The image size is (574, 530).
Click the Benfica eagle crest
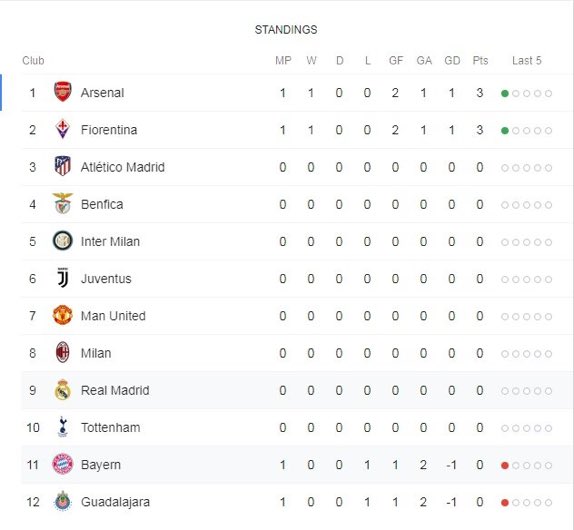(x=63, y=203)
